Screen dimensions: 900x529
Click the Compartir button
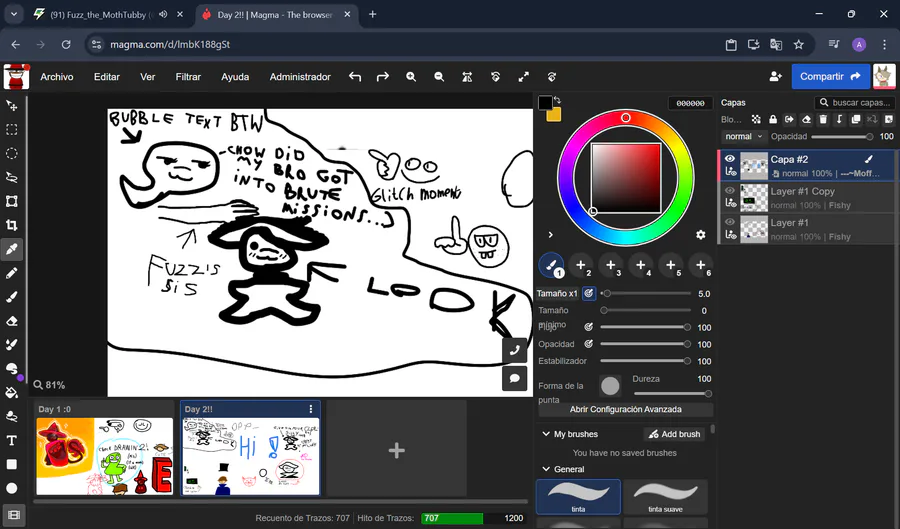[830, 76]
